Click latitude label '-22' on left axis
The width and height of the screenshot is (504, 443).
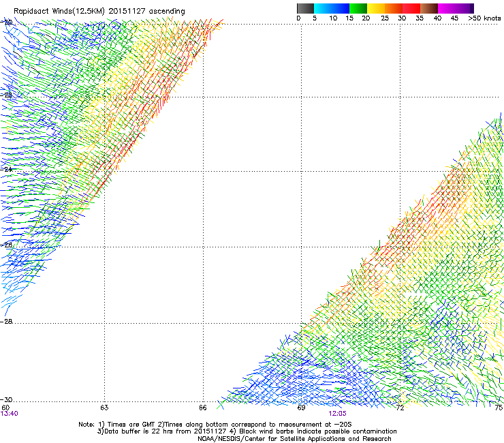point(6,95)
